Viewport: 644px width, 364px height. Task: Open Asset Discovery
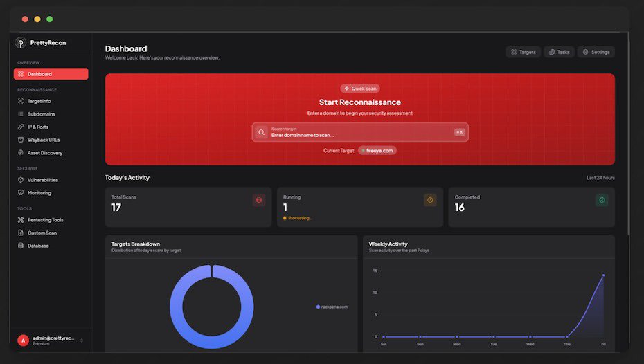tap(51, 153)
